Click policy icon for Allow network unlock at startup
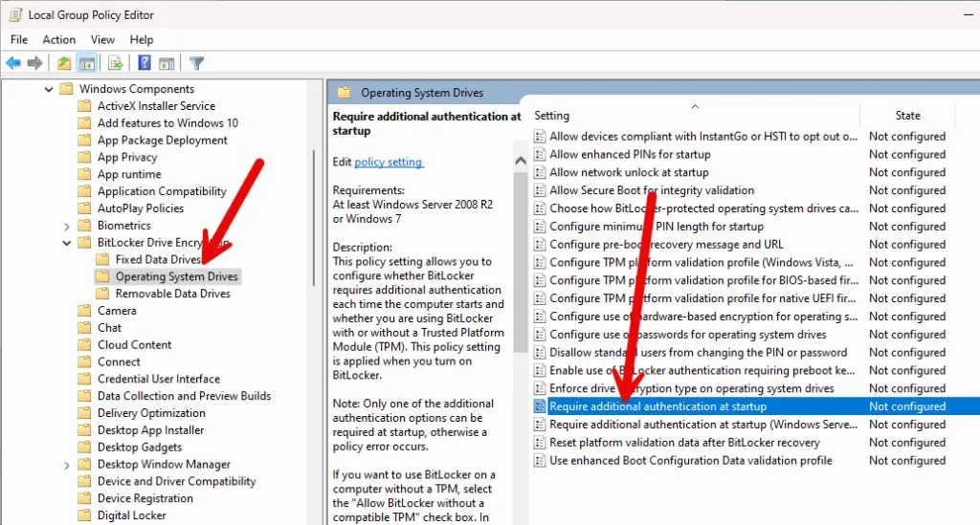The image size is (980, 525). click(x=540, y=172)
